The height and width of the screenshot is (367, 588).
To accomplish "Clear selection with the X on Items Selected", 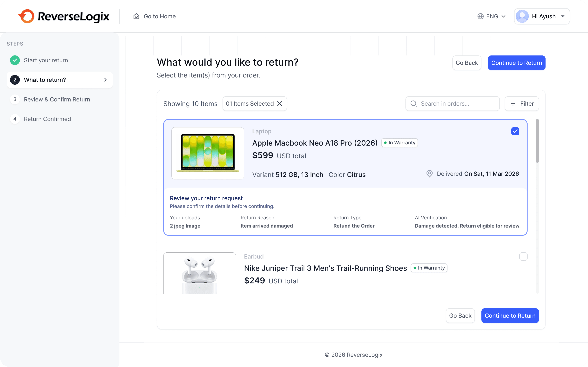I will click(x=280, y=104).
